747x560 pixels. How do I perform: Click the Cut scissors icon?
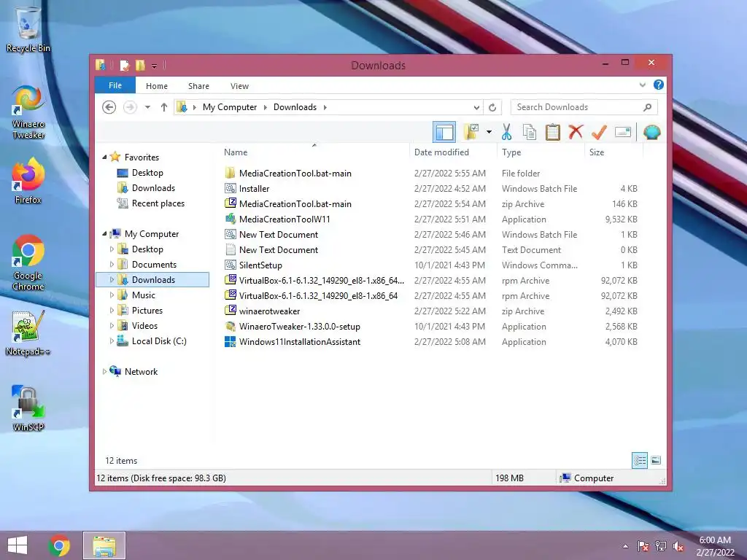pos(506,132)
